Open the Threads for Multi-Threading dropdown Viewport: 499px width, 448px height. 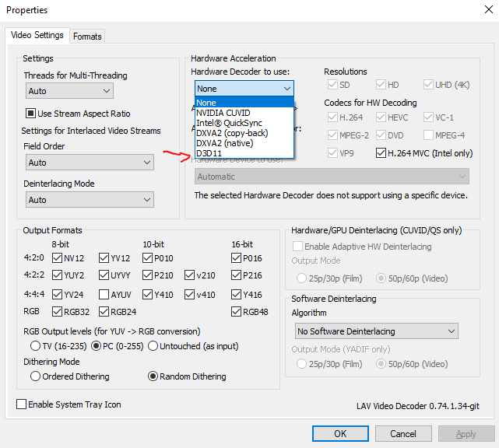[69, 91]
